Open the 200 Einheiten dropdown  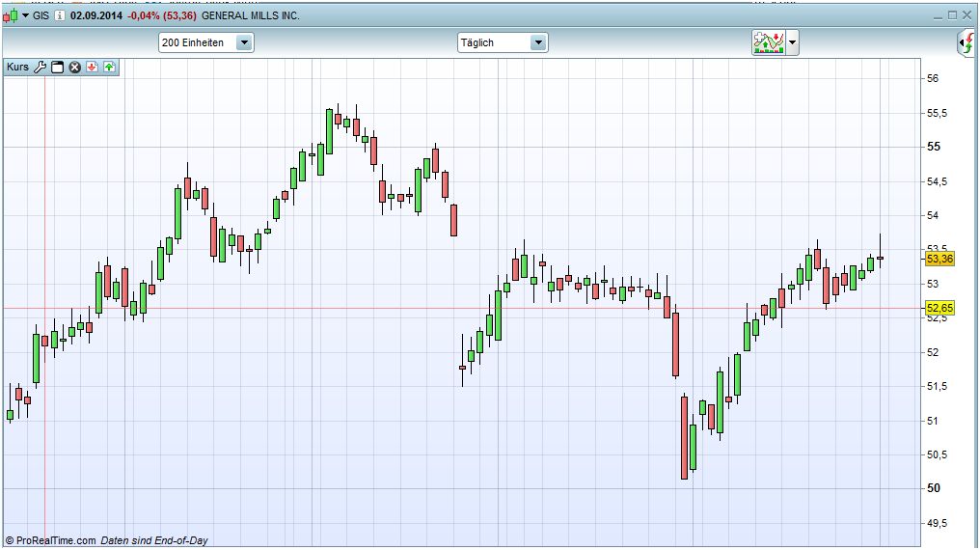click(244, 42)
